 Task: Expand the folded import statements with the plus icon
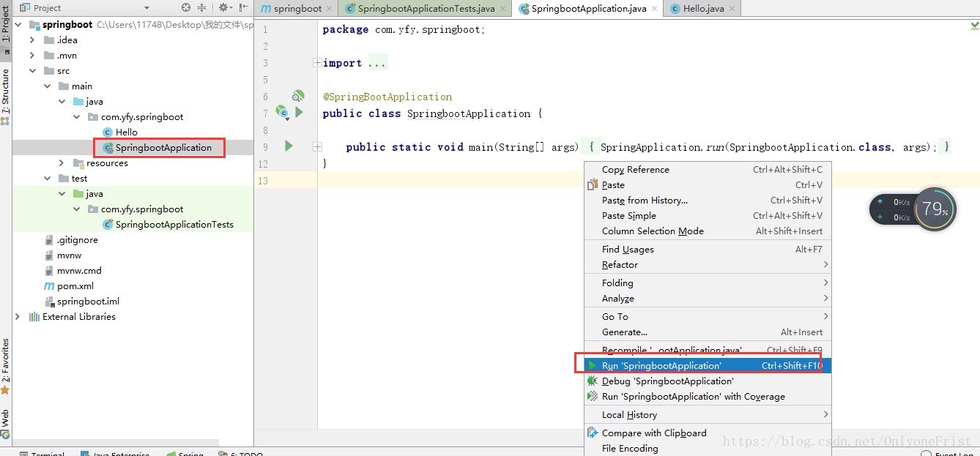point(316,62)
